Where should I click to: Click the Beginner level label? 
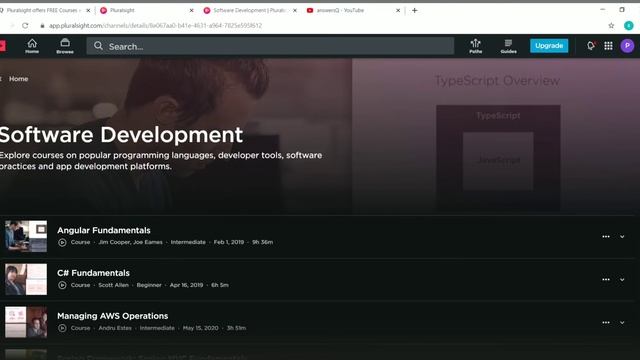click(149, 285)
